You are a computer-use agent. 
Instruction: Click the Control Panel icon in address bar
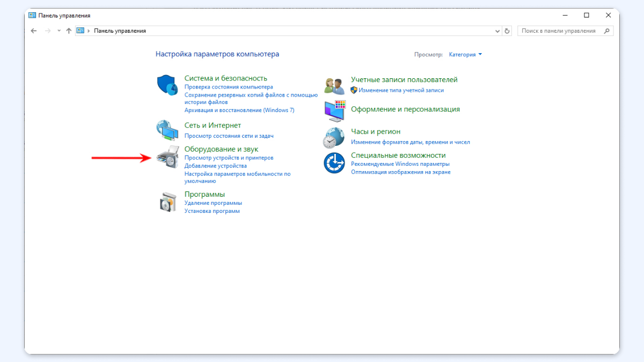pyautogui.click(x=80, y=31)
